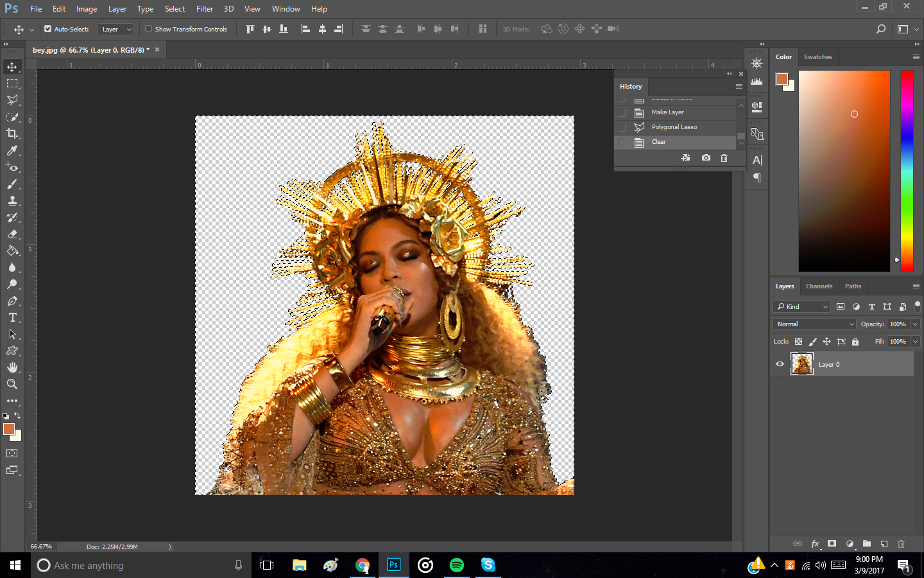Set history brush source for Make Layer

[621, 112]
